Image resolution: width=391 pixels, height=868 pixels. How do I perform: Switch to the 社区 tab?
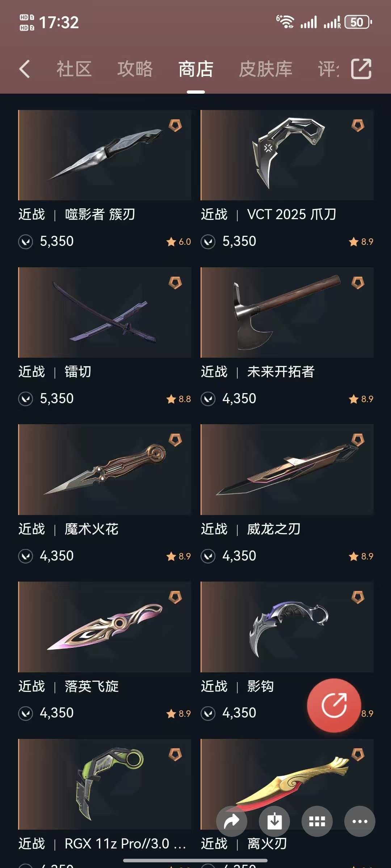click(x=74, y=69)
